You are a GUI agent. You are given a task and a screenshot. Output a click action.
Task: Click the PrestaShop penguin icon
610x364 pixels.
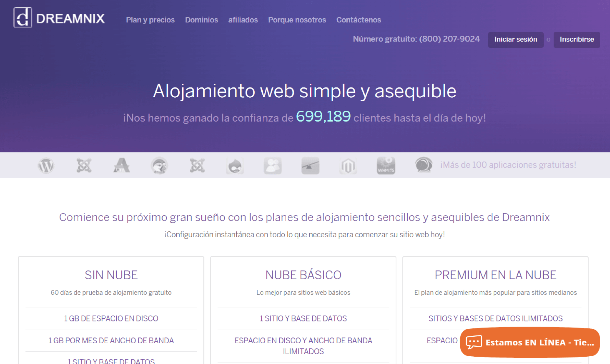tap(159, 165)
